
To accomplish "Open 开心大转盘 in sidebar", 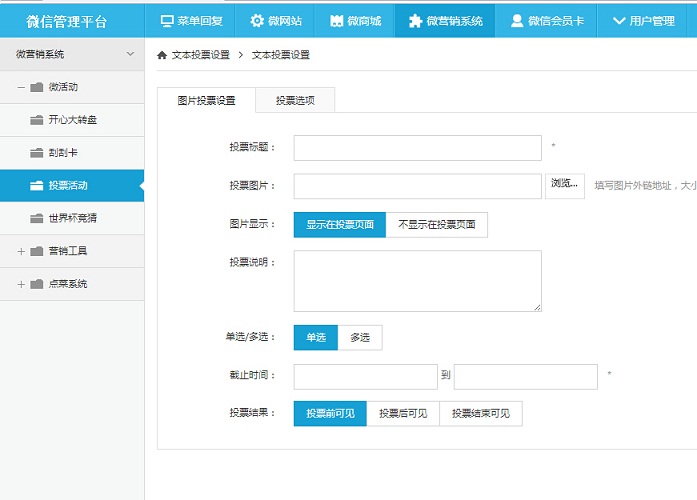I will [72, 120].
